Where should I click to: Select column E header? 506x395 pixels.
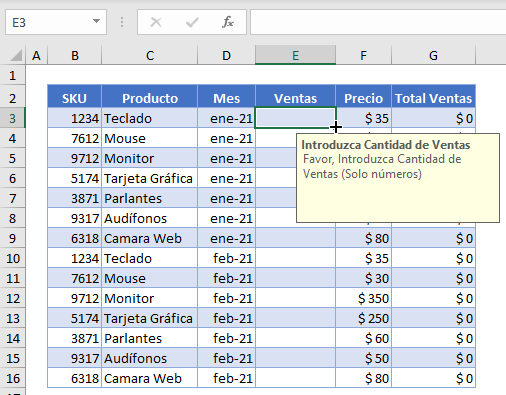pyautogui.click(x=295, y=55)
